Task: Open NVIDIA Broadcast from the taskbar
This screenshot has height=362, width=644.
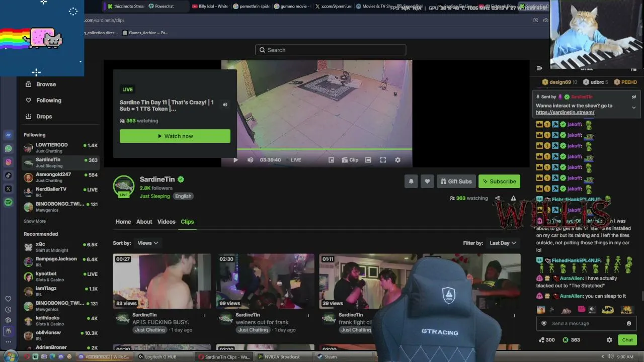Action: (x=279, y=357)
